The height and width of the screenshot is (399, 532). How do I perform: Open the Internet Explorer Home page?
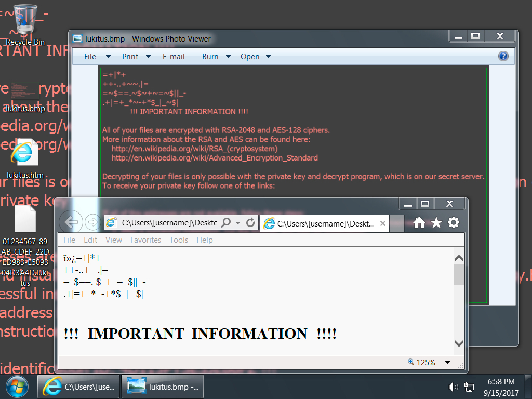(x=419, y=223)
